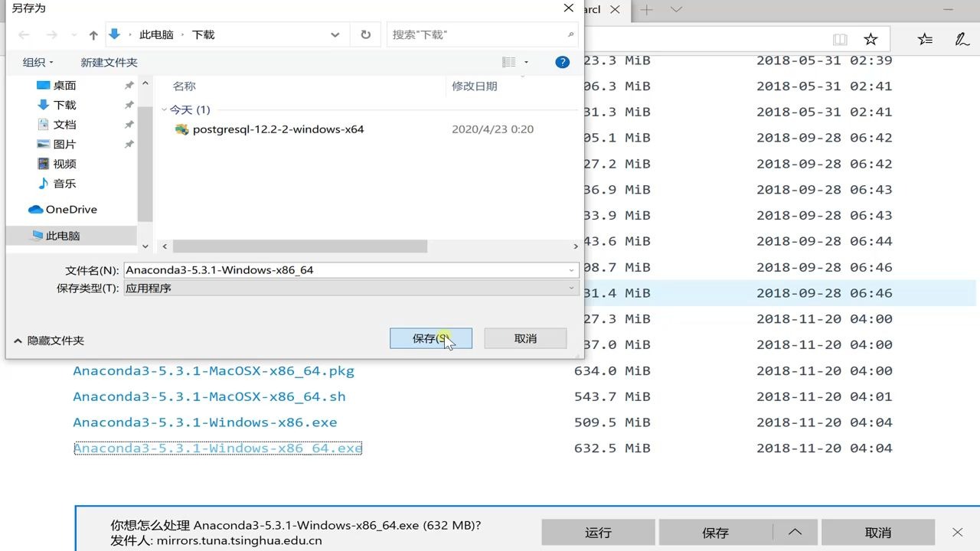The width and height of the screenshot is (980, 551).
Task: Select 音乐 in the navigation pane
Action: pyautogui.click(x=64, y=184)
